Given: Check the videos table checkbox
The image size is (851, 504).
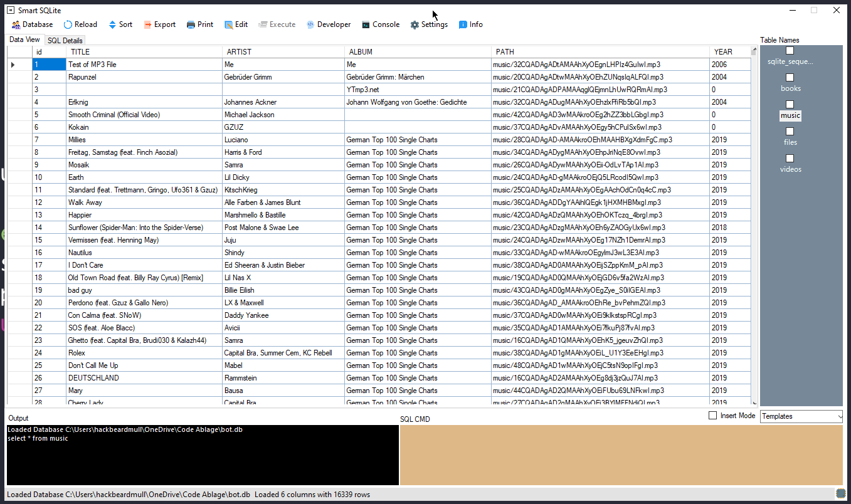Looking at the screenshot, I should (790, 158).
